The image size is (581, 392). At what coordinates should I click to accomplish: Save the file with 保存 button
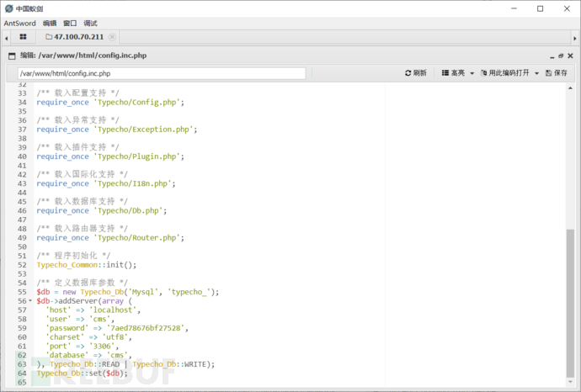click(x=555, y=73)
